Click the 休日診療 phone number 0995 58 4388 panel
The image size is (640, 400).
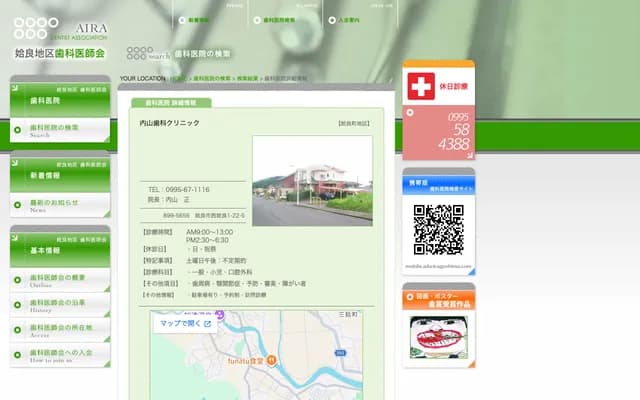click(x=439, y=133)
